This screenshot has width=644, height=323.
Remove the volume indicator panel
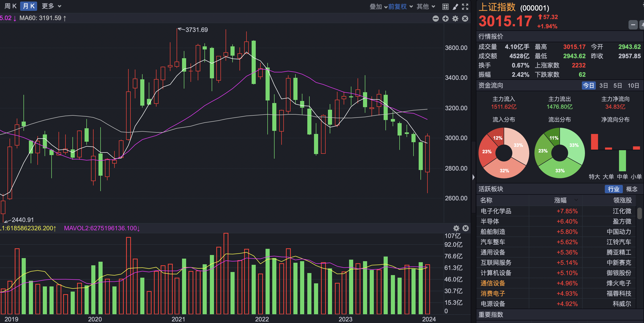(466, 228)
